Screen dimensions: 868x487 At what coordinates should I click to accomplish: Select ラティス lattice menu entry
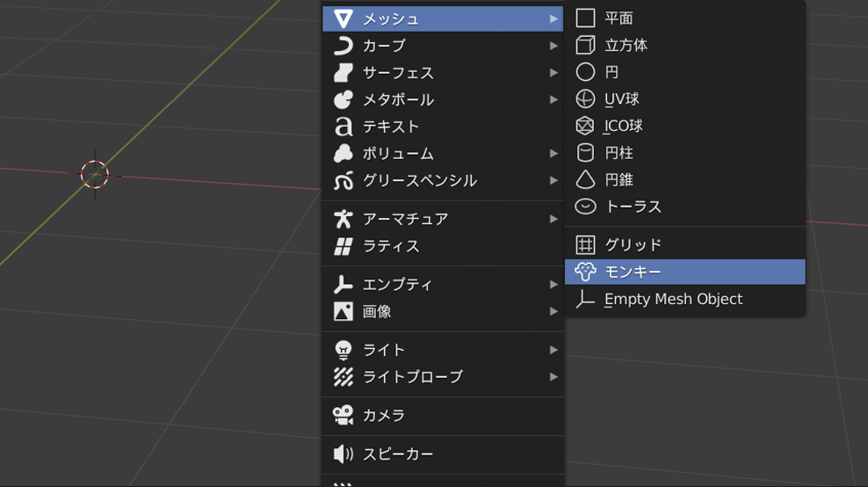(x=391, y=246)
